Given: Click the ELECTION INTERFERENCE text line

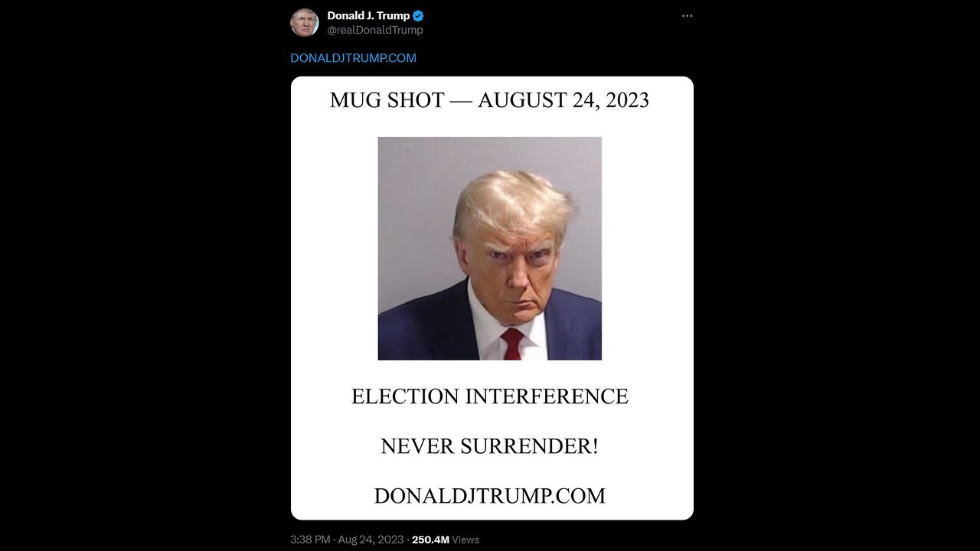Looking at the screenshot, I should 490,396.
